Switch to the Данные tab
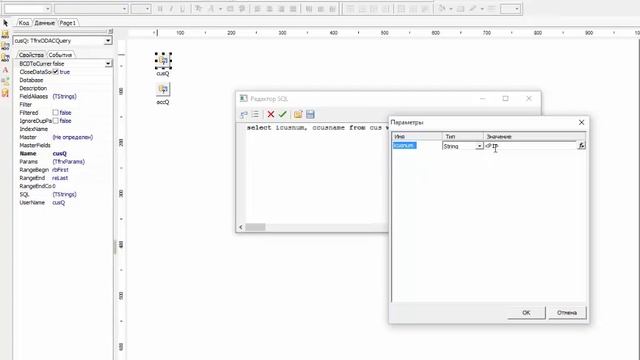 point(44,23)
